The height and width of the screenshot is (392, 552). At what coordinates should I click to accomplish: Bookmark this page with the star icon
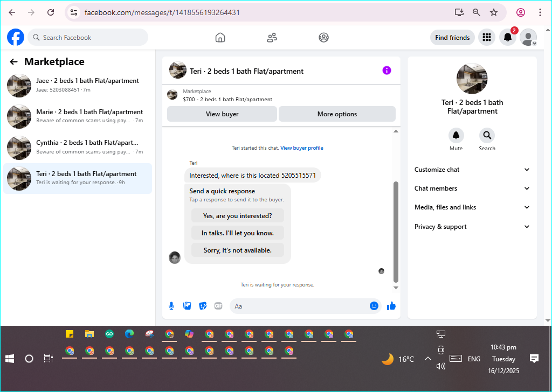[x=494, y=13]
